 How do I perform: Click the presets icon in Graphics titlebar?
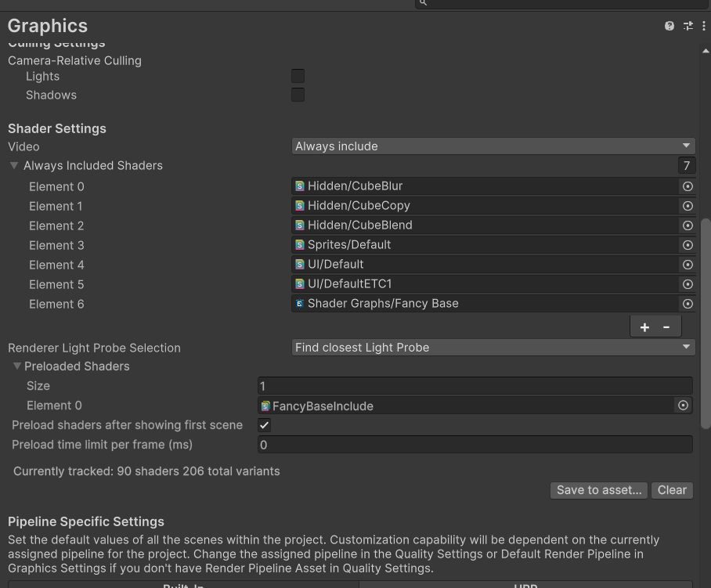688,25
